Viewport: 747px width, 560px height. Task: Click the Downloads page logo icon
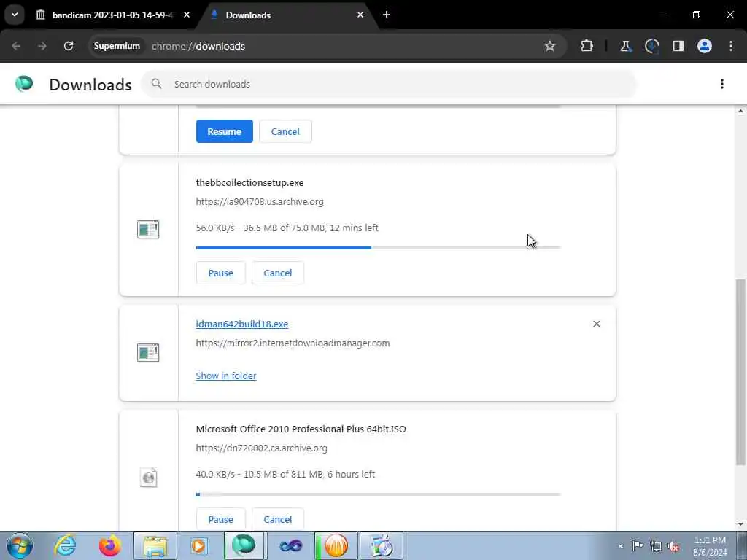click(24, 84)
